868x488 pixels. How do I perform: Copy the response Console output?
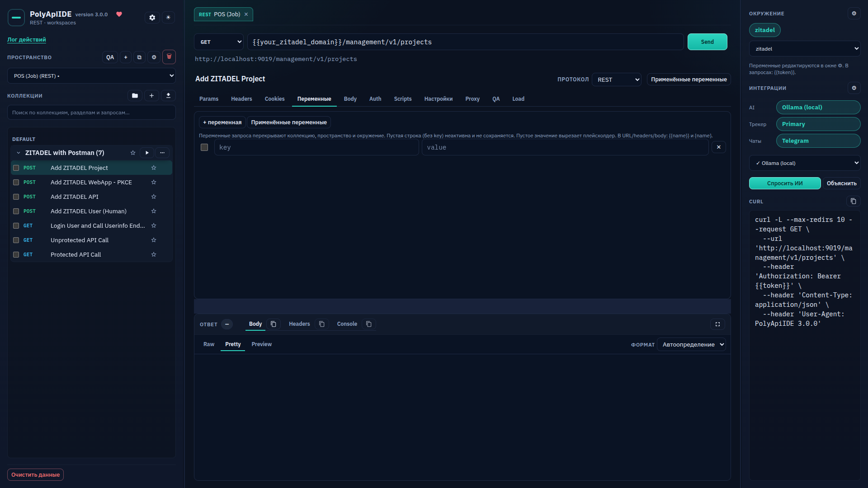pos(369,324)
